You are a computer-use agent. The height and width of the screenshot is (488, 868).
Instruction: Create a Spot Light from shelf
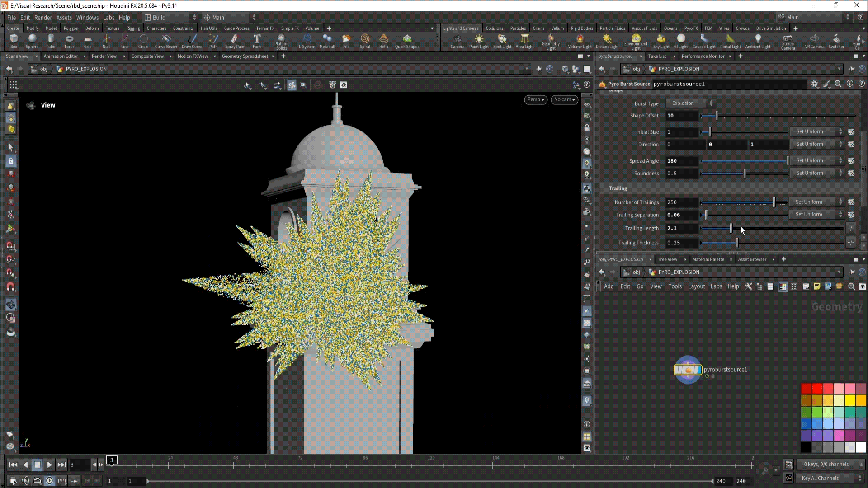(x=502, y=41)
